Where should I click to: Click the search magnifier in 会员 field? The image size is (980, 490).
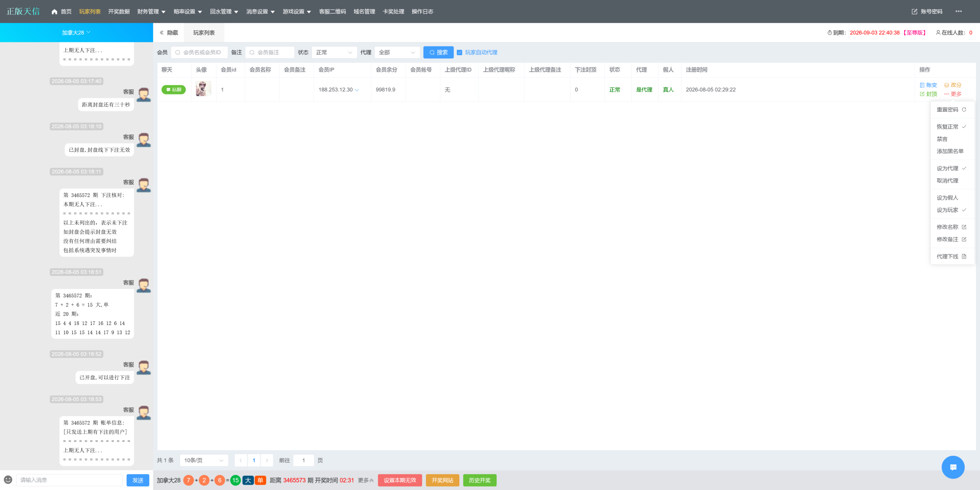point(178,52)
